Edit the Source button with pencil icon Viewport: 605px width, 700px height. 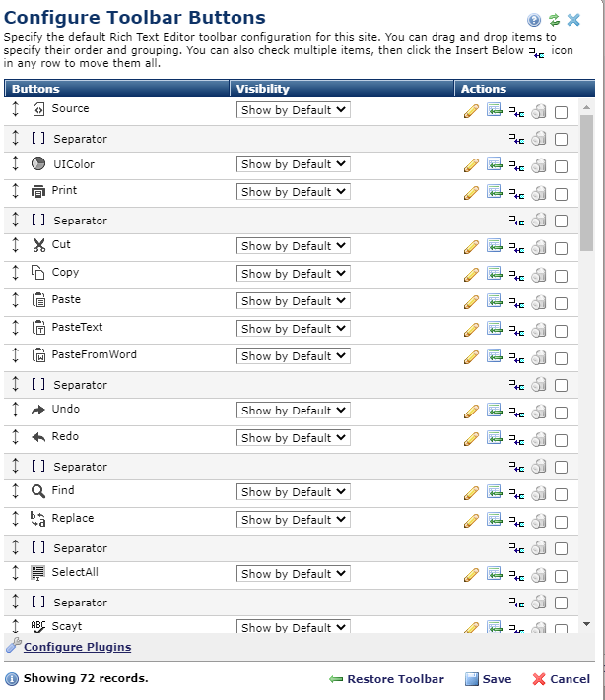point(471,111)
